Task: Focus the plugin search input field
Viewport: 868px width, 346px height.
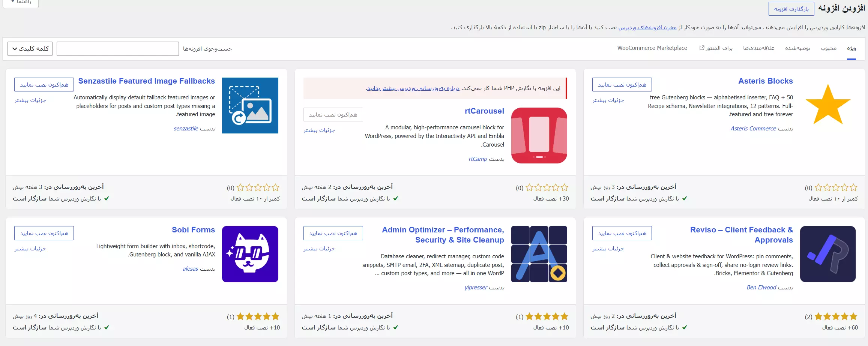Action: (x=117, y=49)
